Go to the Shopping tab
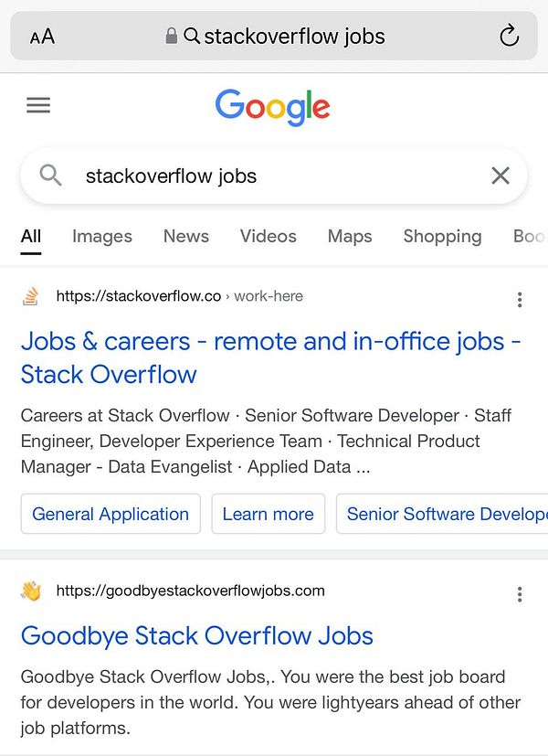 pyautogui.click(x=442, y=236)
